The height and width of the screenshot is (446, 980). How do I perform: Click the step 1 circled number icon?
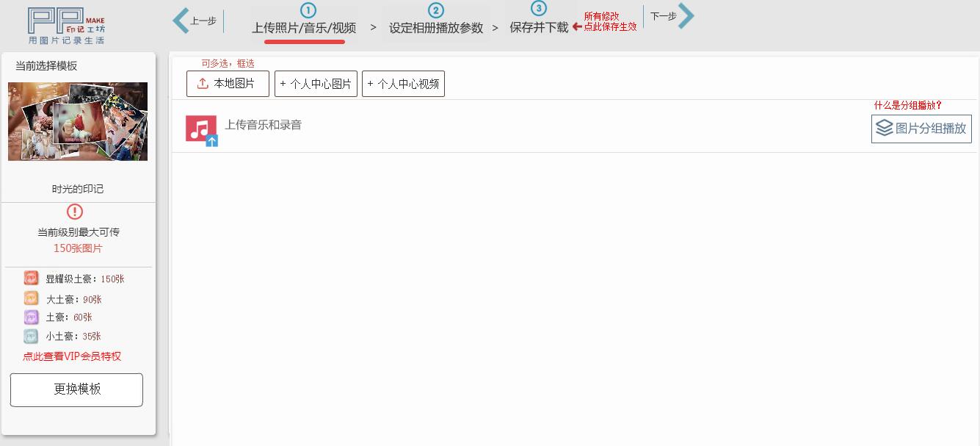click(308, 10)
